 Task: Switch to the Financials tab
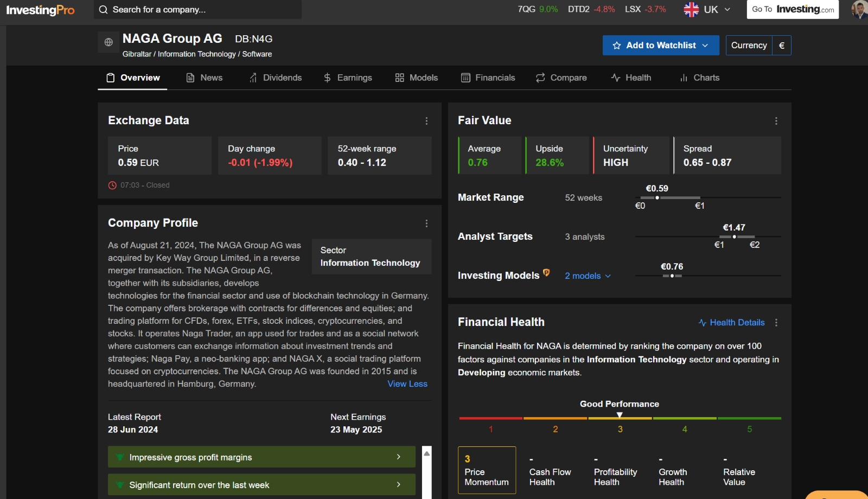(488, 78)
